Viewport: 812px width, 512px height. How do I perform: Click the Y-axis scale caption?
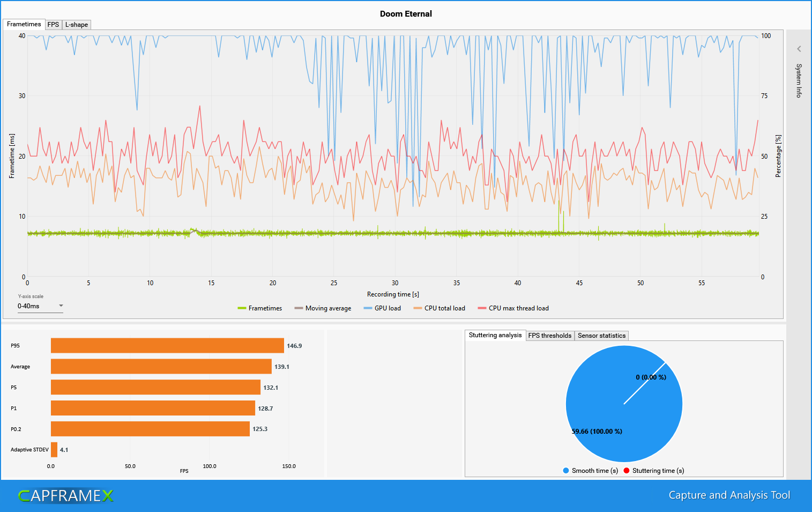31,296
